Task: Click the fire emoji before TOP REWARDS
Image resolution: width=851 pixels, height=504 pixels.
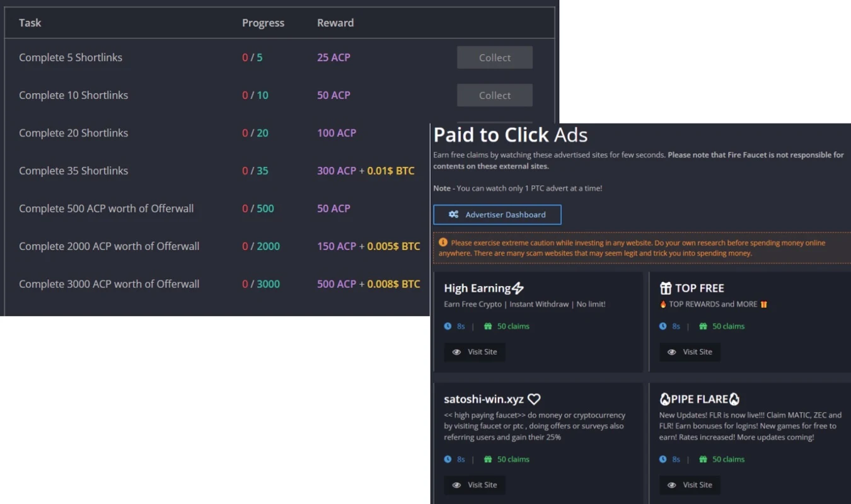Action: coord(663,304)
